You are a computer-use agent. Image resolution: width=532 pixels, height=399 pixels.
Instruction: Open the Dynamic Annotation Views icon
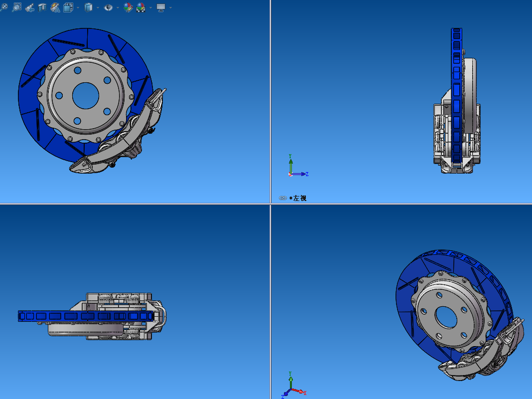[x=55, y=7]
